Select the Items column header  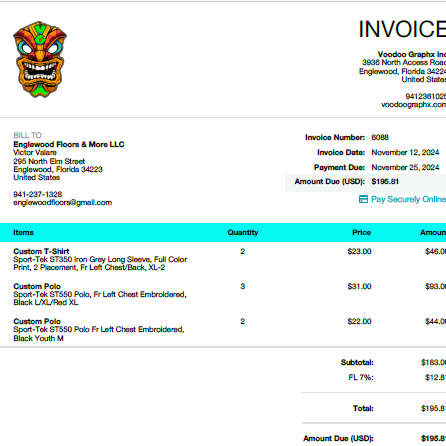coord(23,233)
